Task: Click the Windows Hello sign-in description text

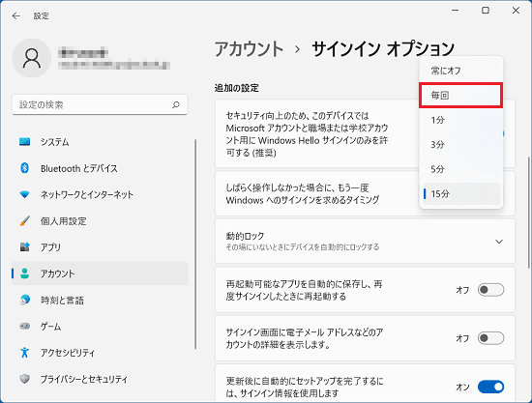Action: tap(307, 134)
